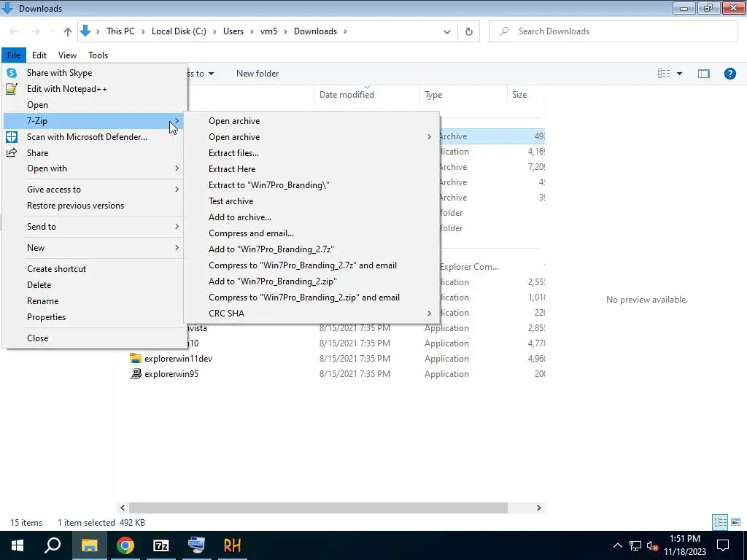Image resolution: width=747 pixels, height=560 pixels.
Task: Click the Share arrow icon in menu
Action: coord(12,153)
